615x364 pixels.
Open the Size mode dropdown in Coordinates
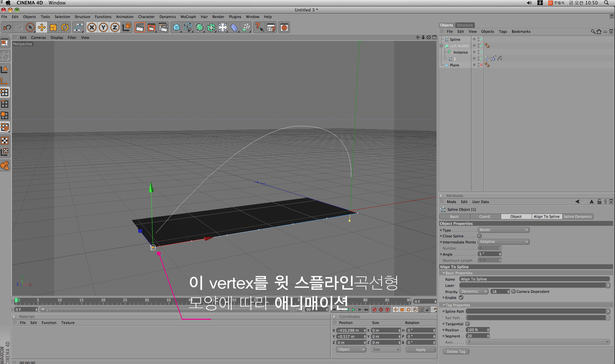click(x=386, y=350)
